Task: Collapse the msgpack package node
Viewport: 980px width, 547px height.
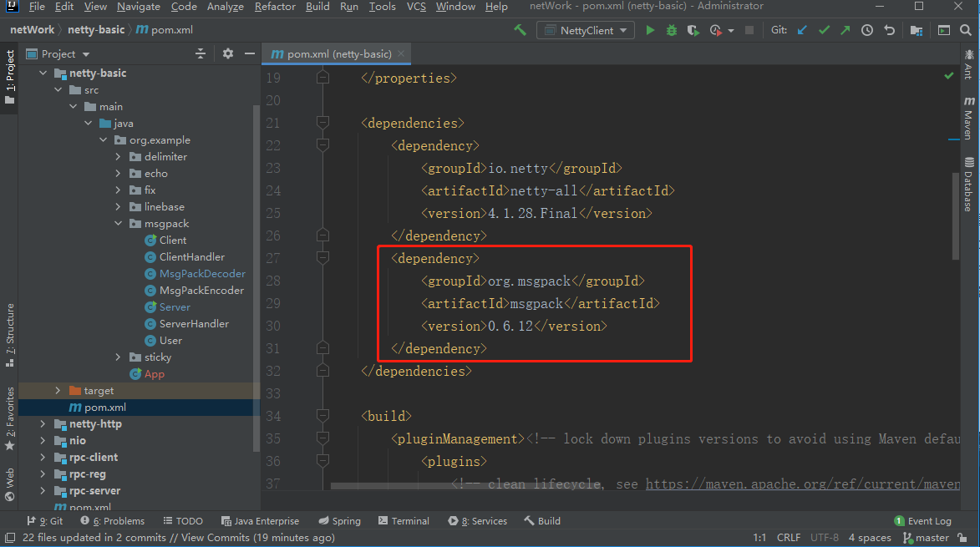Action: pyautogui.click(x=118, y=224)
